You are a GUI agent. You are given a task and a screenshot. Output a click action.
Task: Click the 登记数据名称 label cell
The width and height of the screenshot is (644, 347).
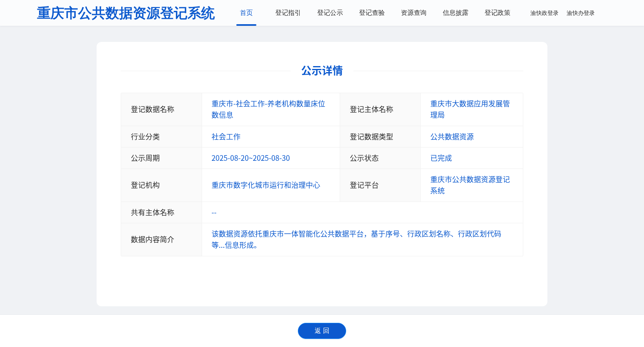pyautogui.click(x=161, y=110)
